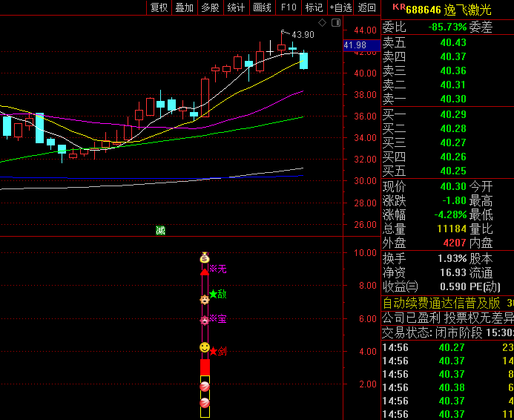
Task: Click the orange sun face icon
Action: (205, 299)
